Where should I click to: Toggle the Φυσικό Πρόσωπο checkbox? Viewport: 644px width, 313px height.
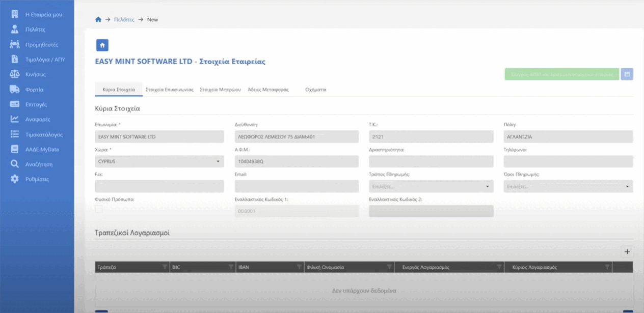pyautogui.click(x=99, y=209)
